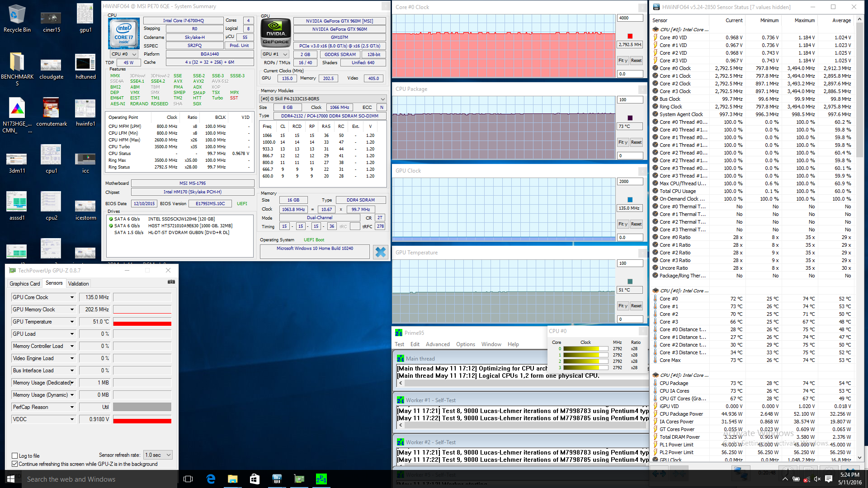The height and width of the screenshot is (488, 868).
Task: Open the Sensor refresh rate dropdown
Action: tap(158, 455)
